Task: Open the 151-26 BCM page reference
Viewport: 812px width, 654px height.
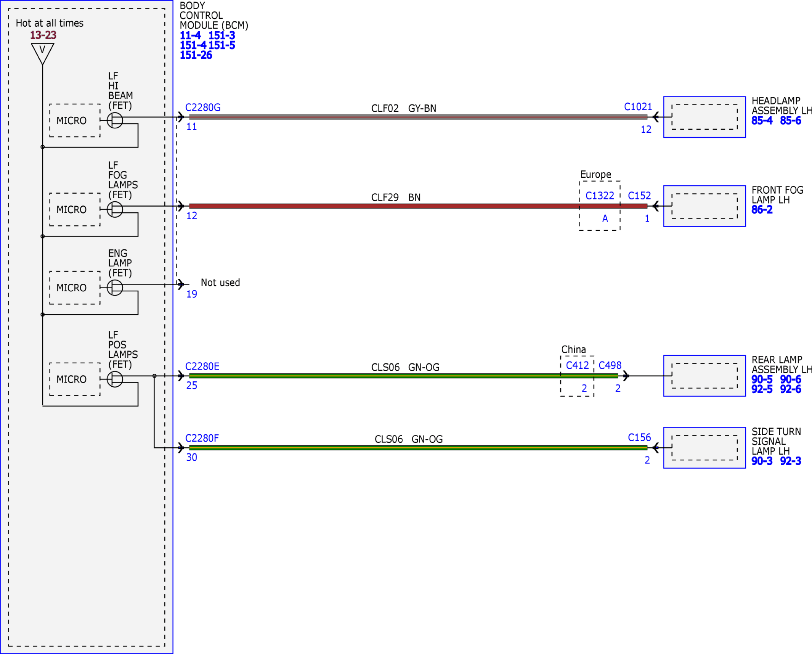Action: 196,55
